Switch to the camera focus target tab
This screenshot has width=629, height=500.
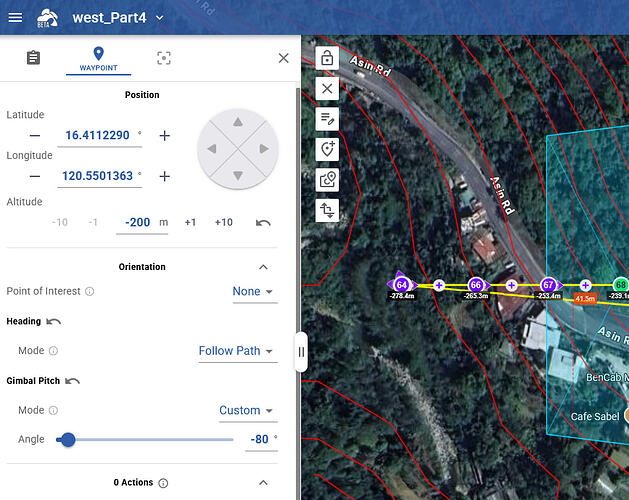point(164,58)
